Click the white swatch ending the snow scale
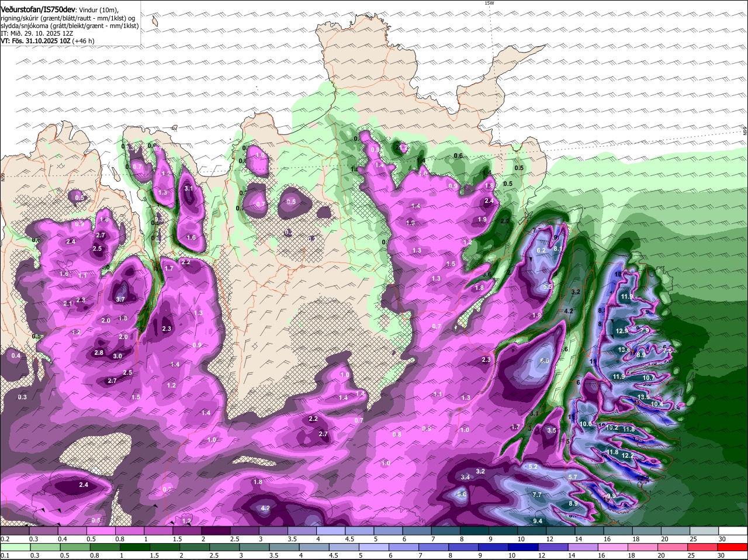The width and height of the screenshot is (748, 560). [733, 531]
